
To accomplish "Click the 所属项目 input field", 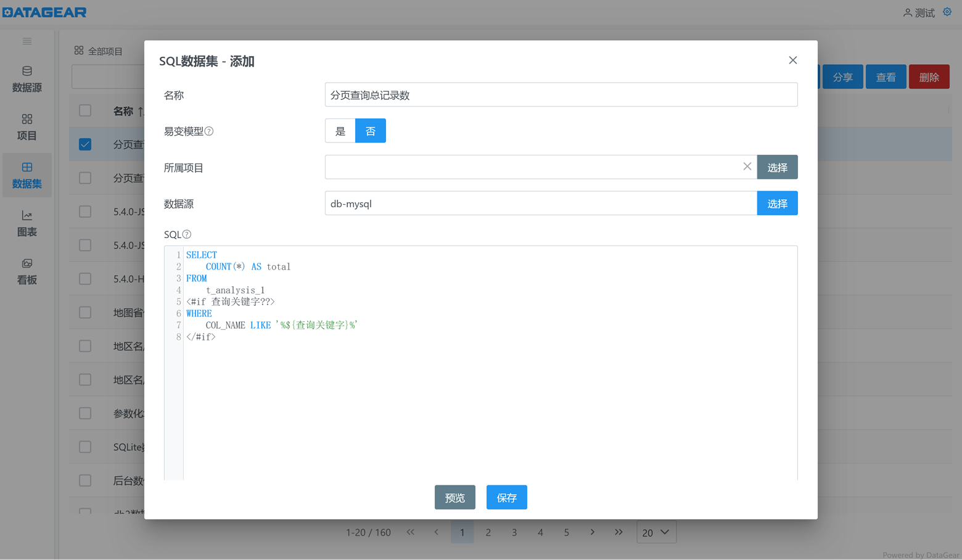I will coord(541,167).
